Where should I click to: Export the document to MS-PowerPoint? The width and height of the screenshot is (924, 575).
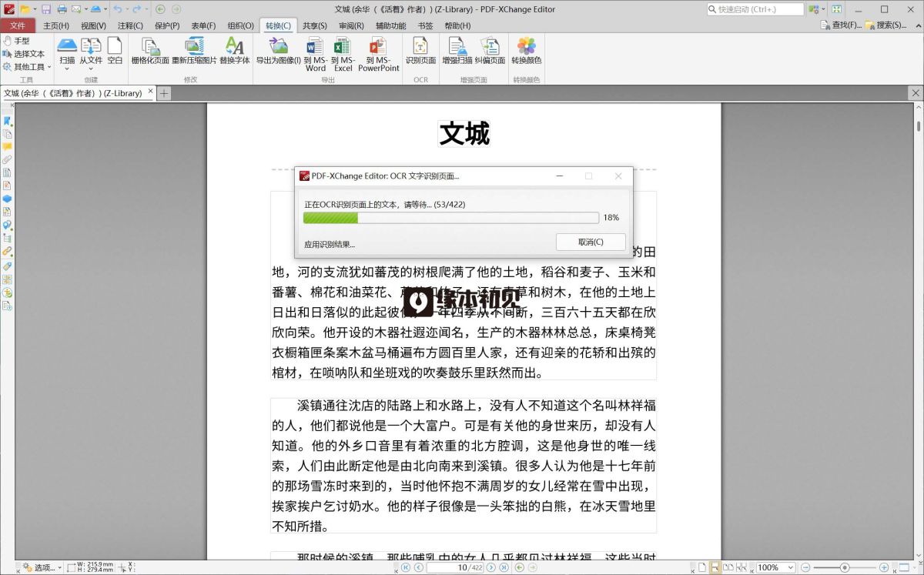[x=379, y=54]
